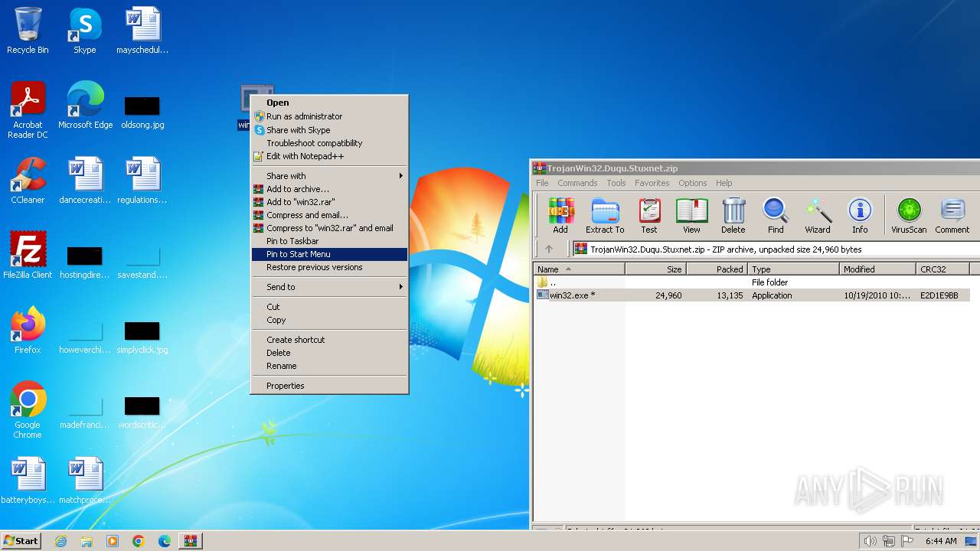Image resolution: width=980 pixels, height=551 pixels.
Task: Select the win32.exe row in WinRAR
Action: coord(752,295)
